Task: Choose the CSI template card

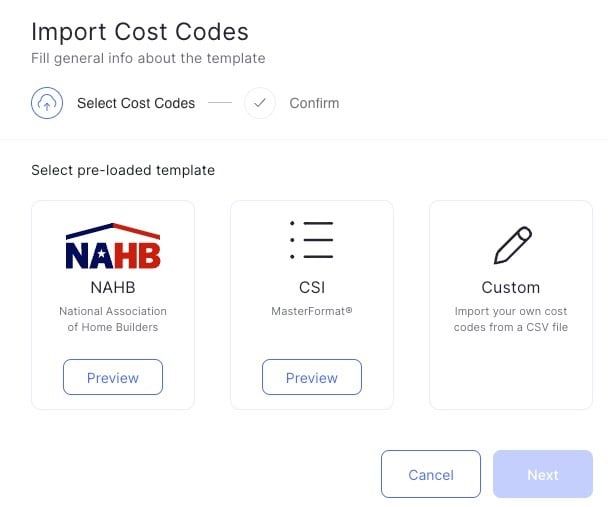Action: [312, 305]
